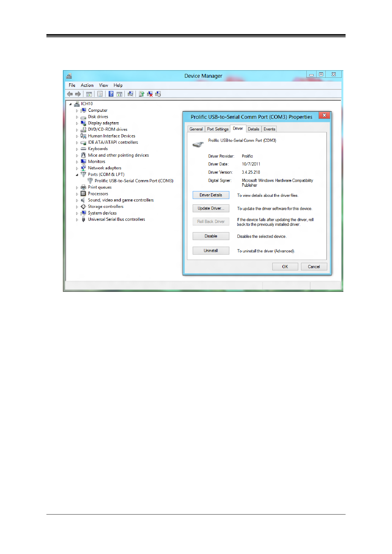Expand the Universal Serial Bus controllers node
The height and width of the screenshot is (554, 392).
pyautogui.click(x=77, y=220)
